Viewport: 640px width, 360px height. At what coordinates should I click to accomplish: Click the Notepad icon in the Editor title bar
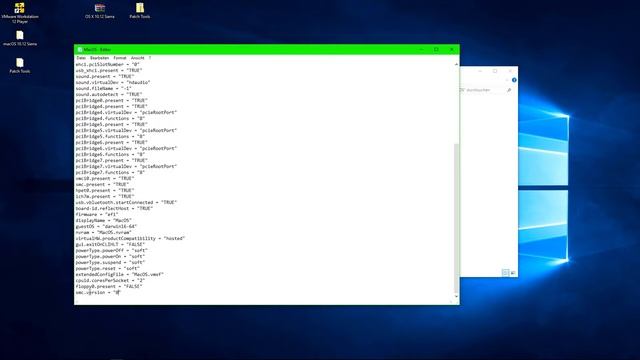(80, 49)
